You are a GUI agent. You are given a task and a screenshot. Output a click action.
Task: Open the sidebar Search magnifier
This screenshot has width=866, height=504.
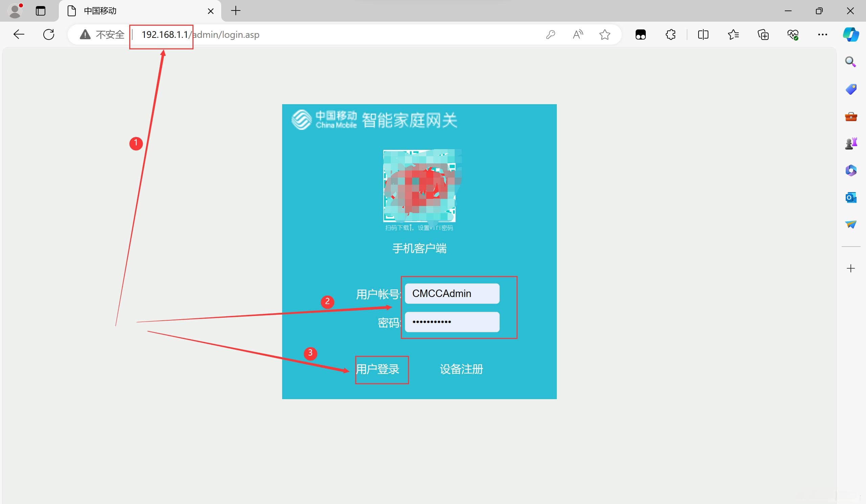point(850,62)
